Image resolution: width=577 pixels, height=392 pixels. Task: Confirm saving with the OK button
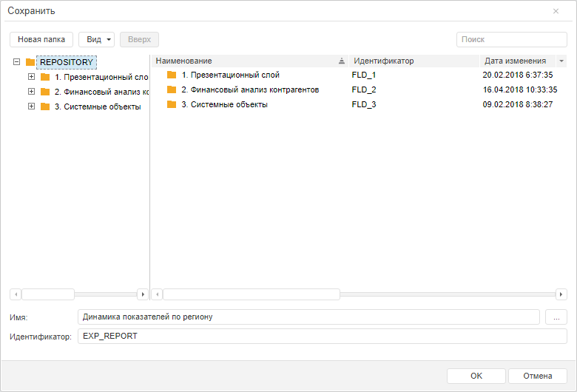pyautogui.click(x=476, y=376)
